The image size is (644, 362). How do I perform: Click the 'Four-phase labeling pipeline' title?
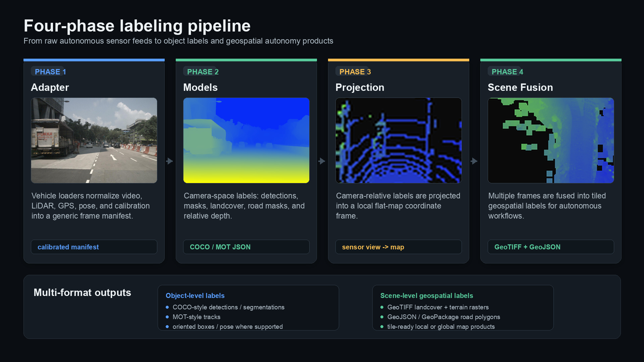coord(137,26)
